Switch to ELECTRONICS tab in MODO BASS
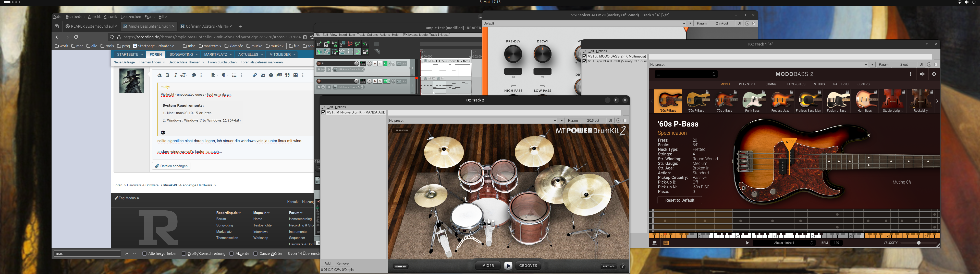This screenshot has height=274, width=980. pyautogui.click(x=795, y=84)
